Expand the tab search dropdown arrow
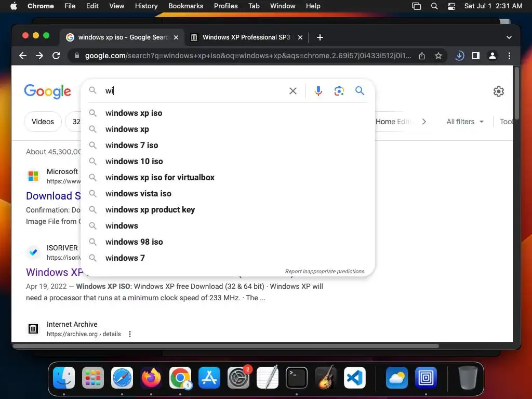The image size is (532, 399). point(509,37)
